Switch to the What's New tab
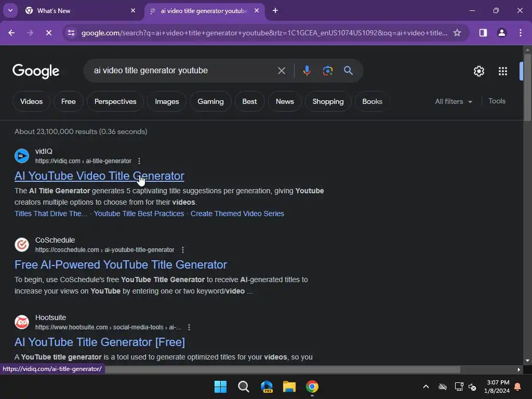 click(81, 11)
